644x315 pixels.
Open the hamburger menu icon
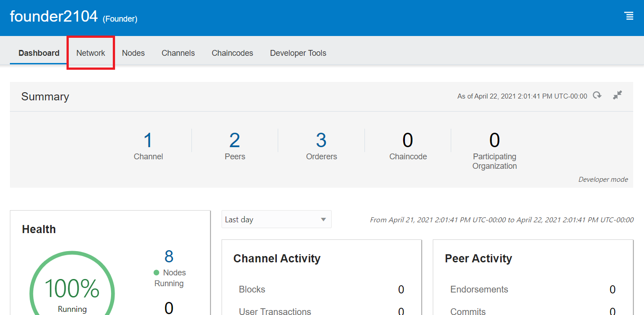629,16
